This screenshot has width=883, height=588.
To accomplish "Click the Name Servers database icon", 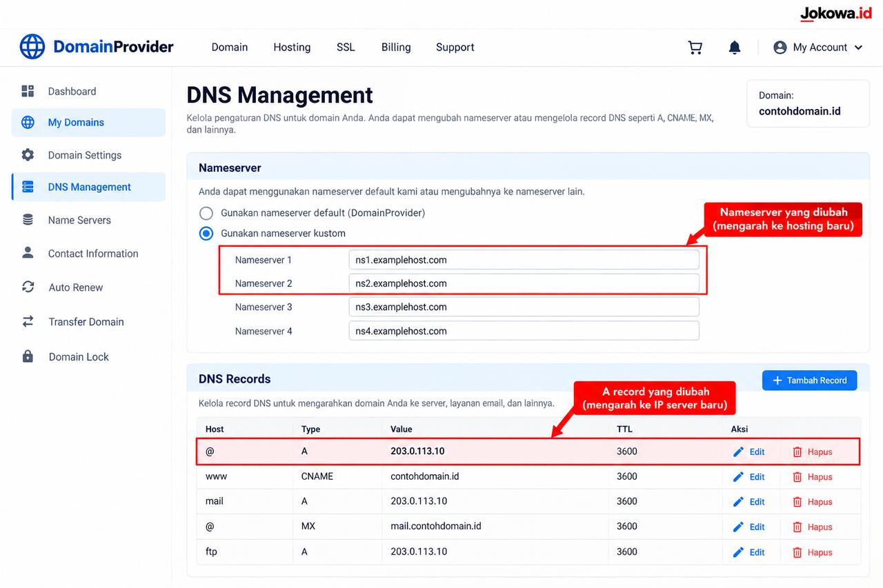I will tap(28, 220).
